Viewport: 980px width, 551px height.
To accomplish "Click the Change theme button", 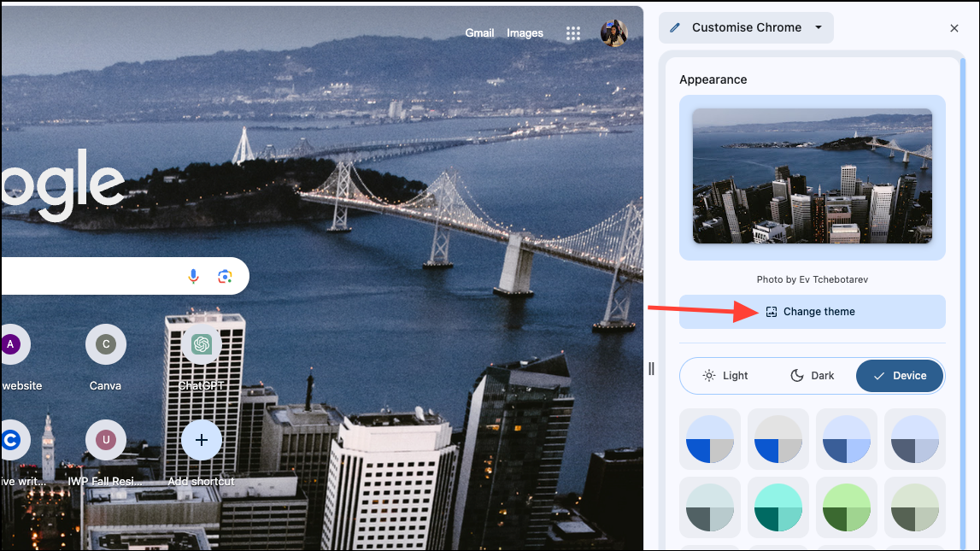I will 813,312.
